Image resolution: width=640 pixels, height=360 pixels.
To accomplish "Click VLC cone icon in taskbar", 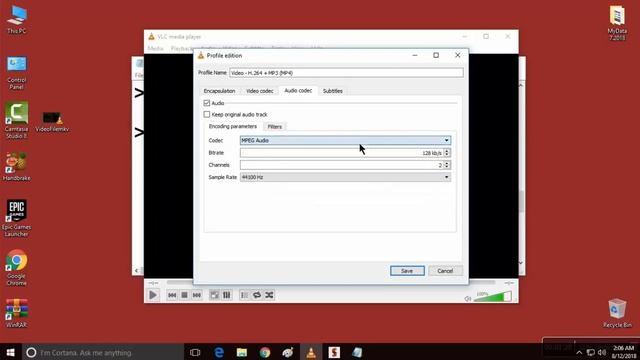I will coord(311,352).
